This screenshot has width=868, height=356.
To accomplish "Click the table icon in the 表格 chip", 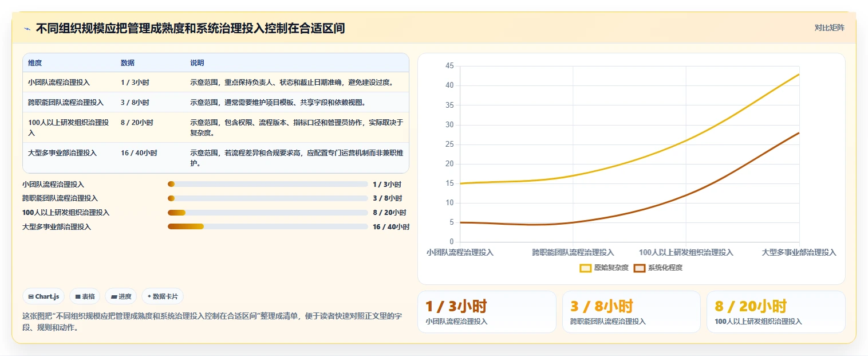I will coord(77,296).
